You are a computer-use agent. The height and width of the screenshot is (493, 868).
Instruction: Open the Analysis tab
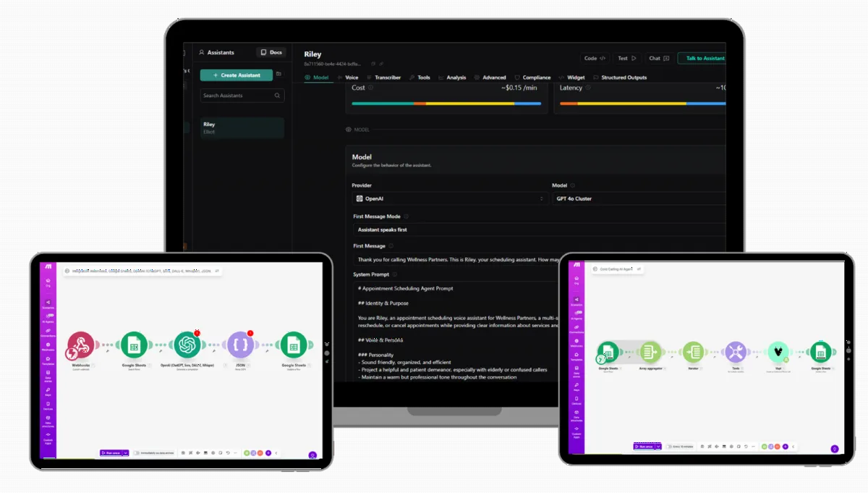pos(452,77)
